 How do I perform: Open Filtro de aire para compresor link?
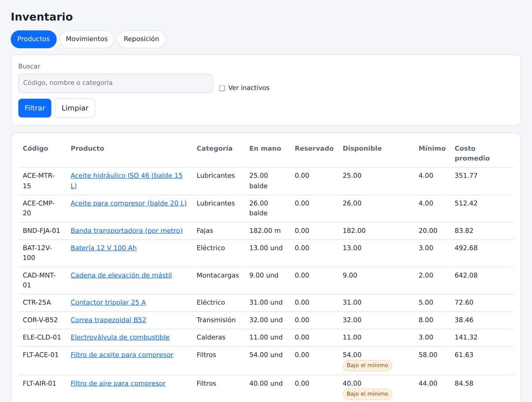(118, 384)
